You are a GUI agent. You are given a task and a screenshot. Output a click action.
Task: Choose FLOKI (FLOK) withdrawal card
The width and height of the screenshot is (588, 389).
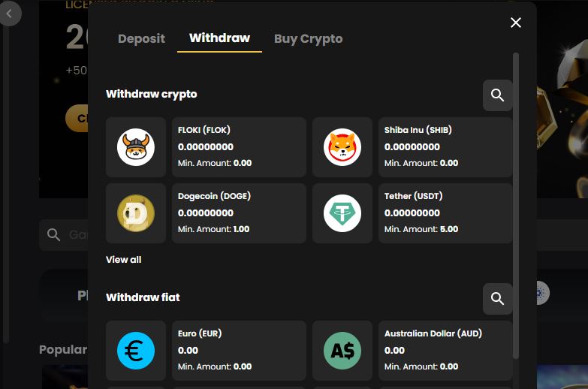click(239, 147)
